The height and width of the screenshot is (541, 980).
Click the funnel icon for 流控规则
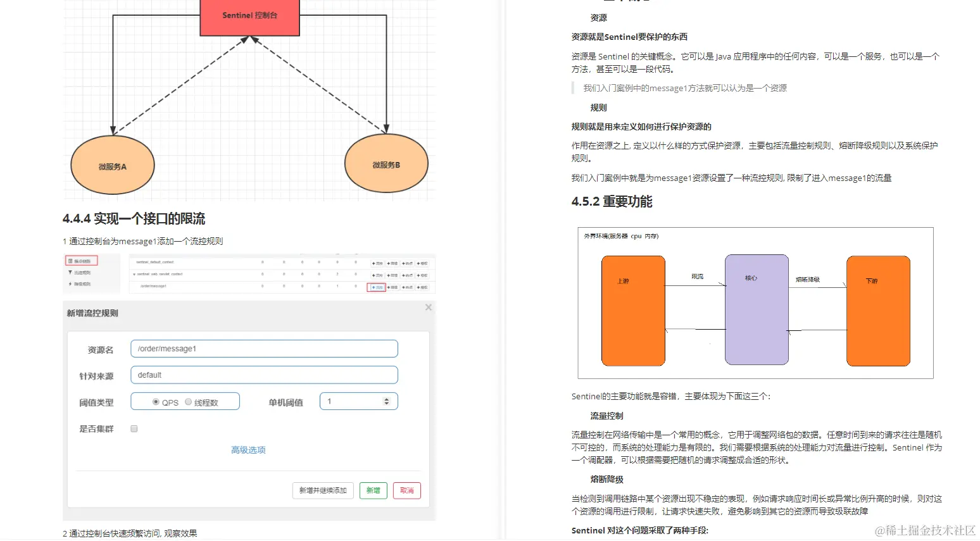click(x=72, y=273)
